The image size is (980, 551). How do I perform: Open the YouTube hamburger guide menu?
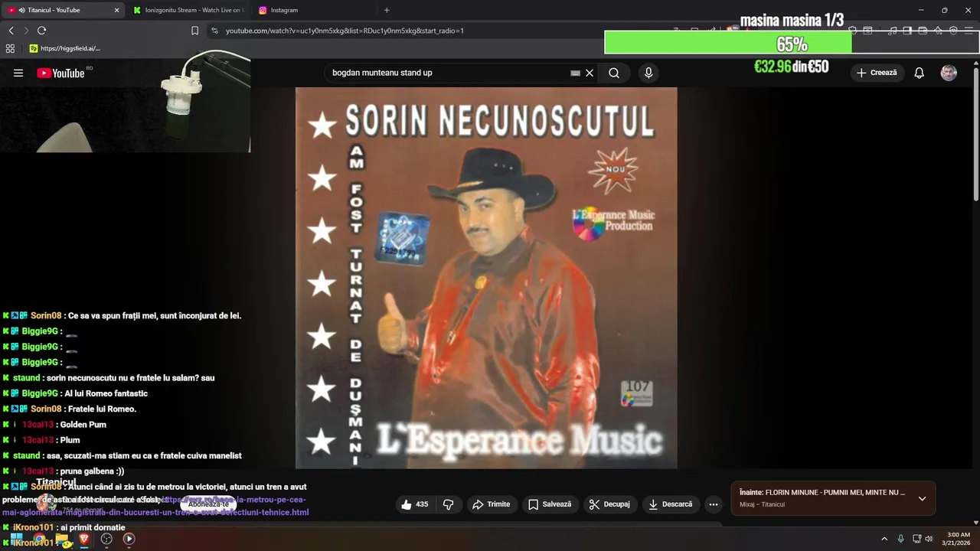[x=18, y=73]
